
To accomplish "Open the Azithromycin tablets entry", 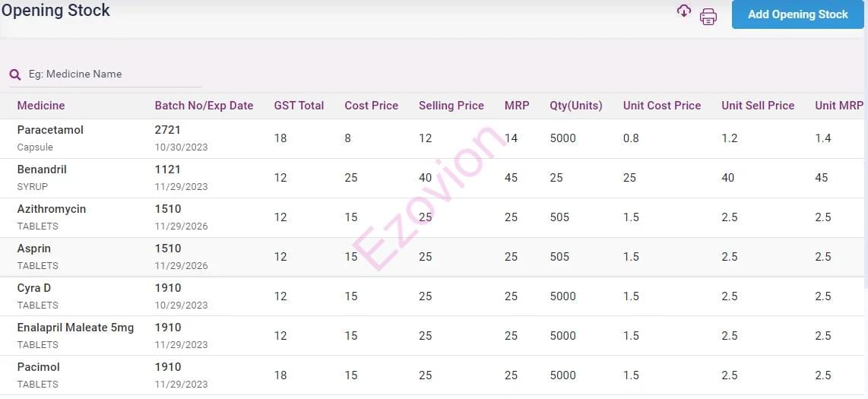I will click(x=51, y=209).
